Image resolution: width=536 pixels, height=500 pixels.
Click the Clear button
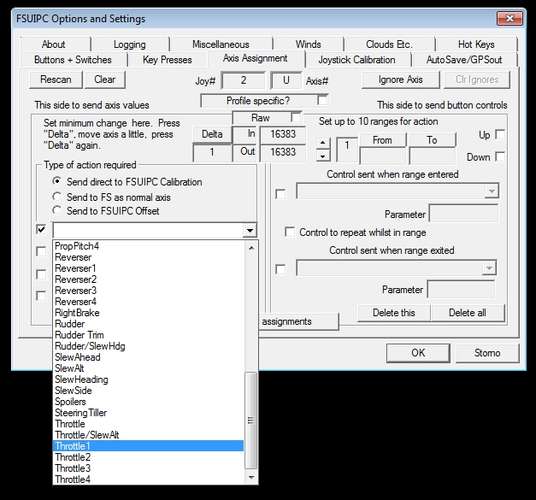coord(105,80)
